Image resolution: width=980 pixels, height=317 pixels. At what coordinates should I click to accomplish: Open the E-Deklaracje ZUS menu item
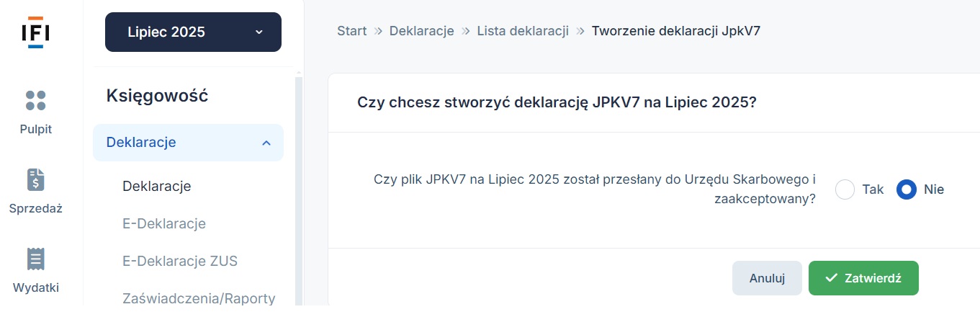180,261
